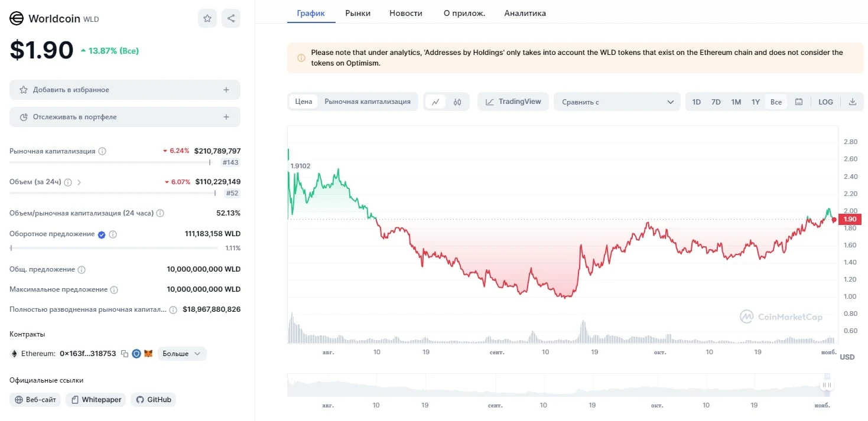Image resolution: width=868 pixels, height=421 pixels.
Task: Open info icon for Объем/рыночная капитализация (24 часа)
Action: pos(160,213)
